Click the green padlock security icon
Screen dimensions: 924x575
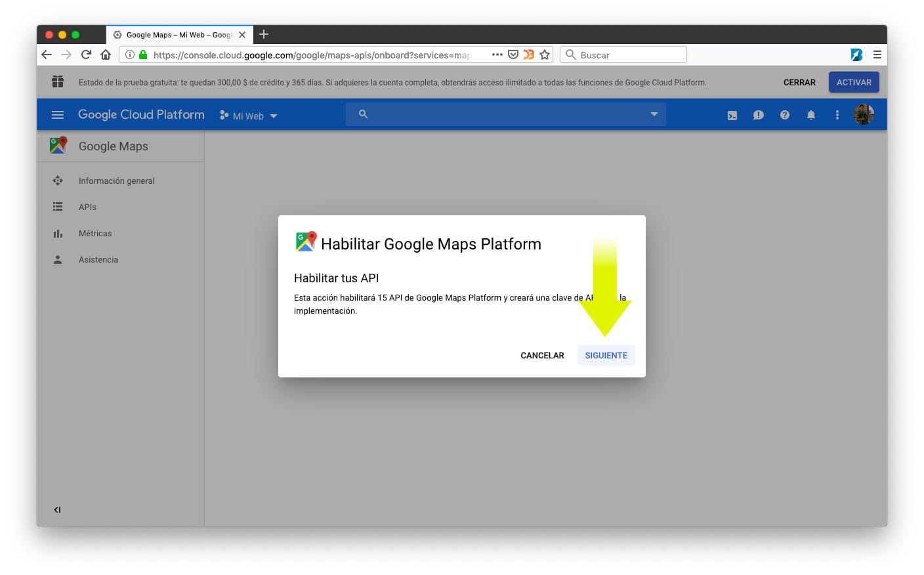click(143, 54)
